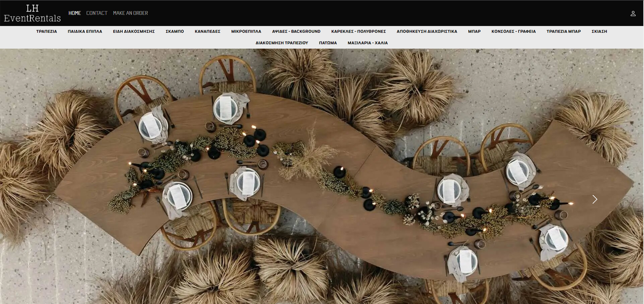Open the MAKE AN ORDER page

[x=130, y=13]
